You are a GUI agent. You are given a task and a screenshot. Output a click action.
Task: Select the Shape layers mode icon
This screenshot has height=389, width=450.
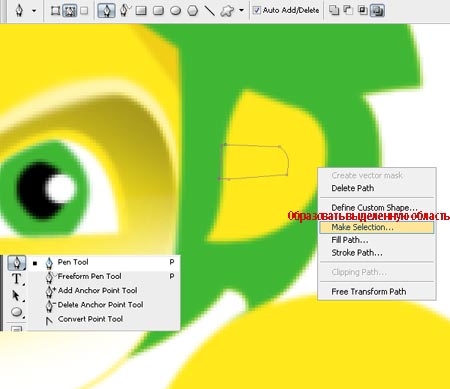click(55, 11)
